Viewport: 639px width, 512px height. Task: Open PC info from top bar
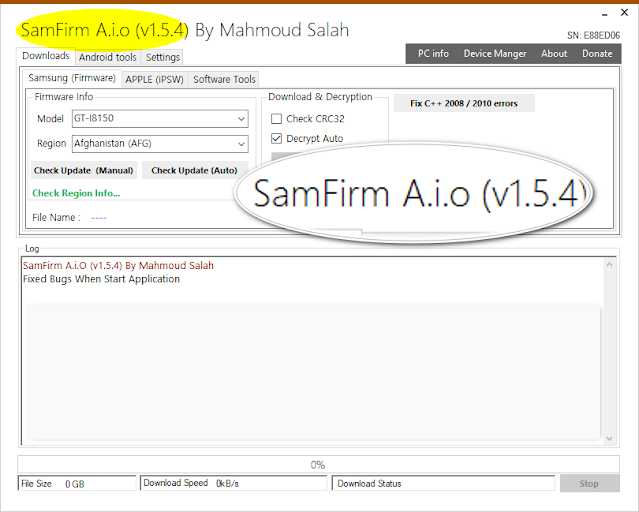click(433, 54)
